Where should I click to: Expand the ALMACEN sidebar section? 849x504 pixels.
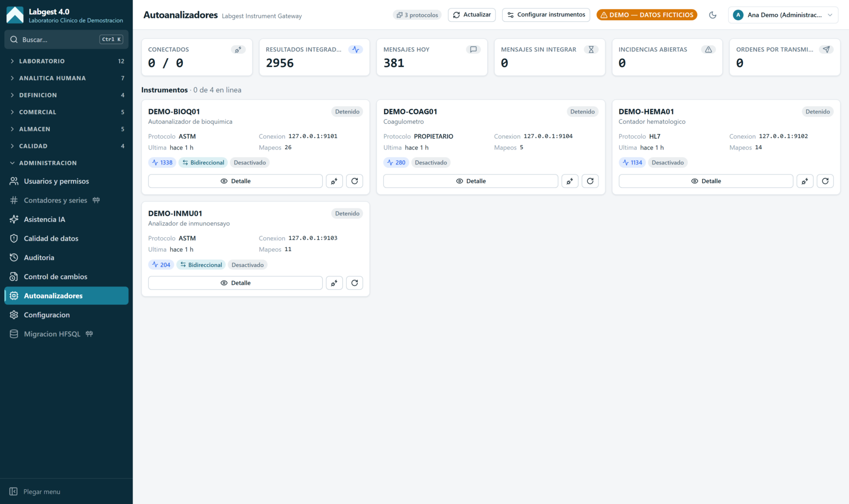coord(66,129)
